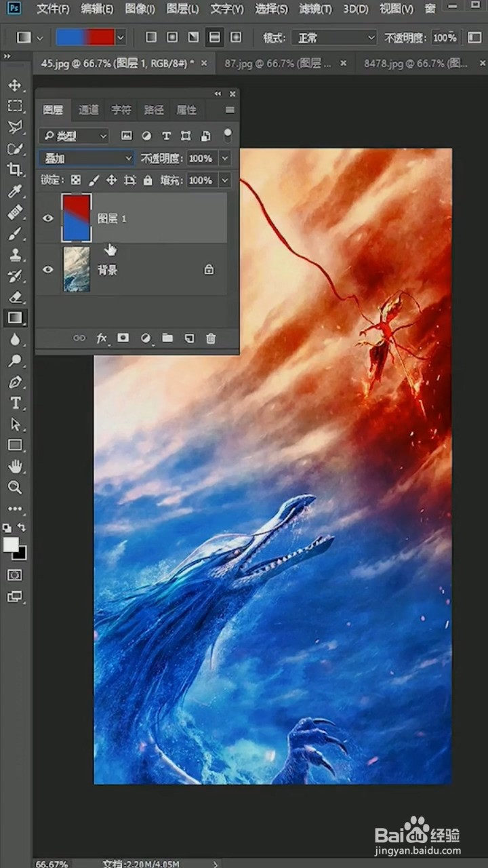The height and width of the screenshot is (868, 488).
Task: Toggle pixel layer filter
Action: tap(126, 136)
